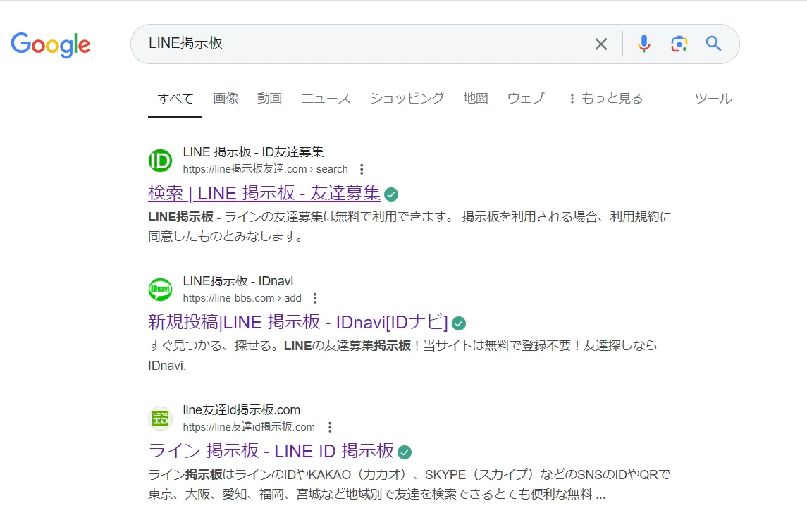
Task: Switch to the 動画 tab
Action: pos(269,98)
